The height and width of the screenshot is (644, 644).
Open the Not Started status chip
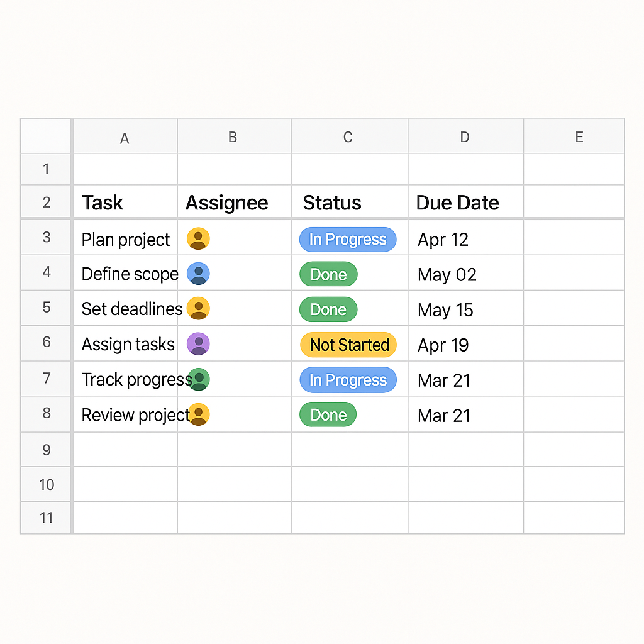coord(348,345)
